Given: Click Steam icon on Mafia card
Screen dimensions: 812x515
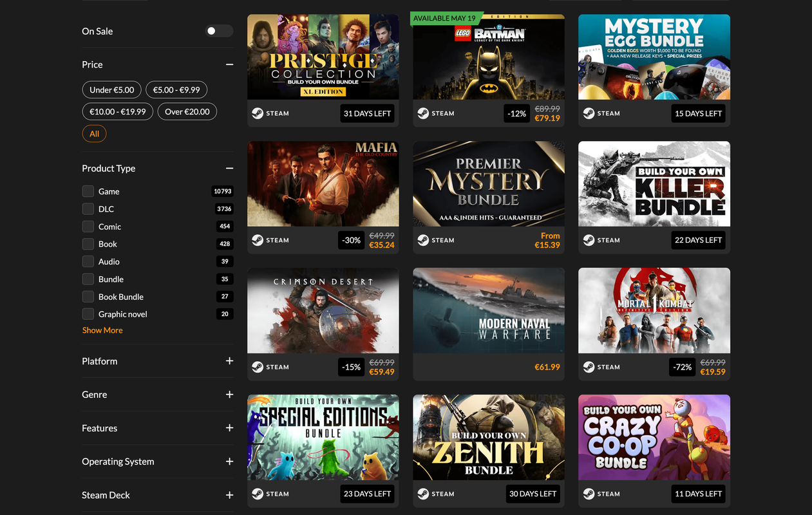Looking at the screenshot, I should 258,240.
